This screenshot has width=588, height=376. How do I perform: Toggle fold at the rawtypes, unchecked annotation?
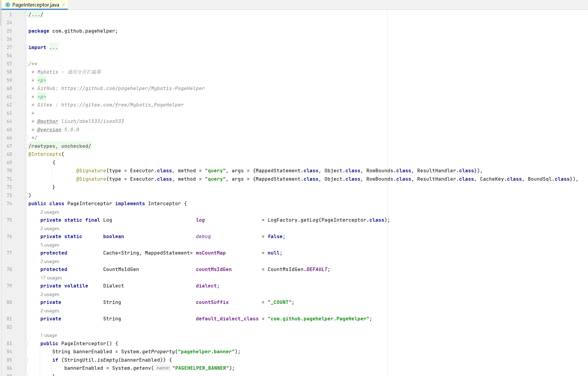(26, 146)
